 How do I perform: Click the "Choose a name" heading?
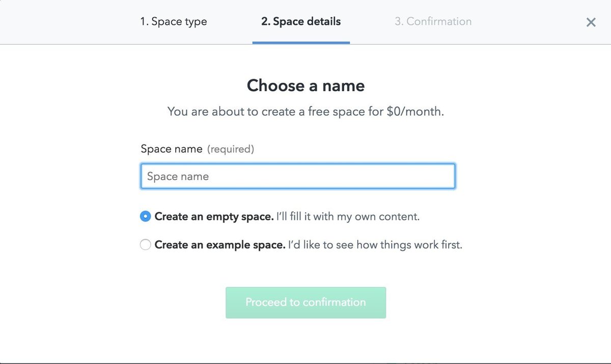click(x=305, y=86)
